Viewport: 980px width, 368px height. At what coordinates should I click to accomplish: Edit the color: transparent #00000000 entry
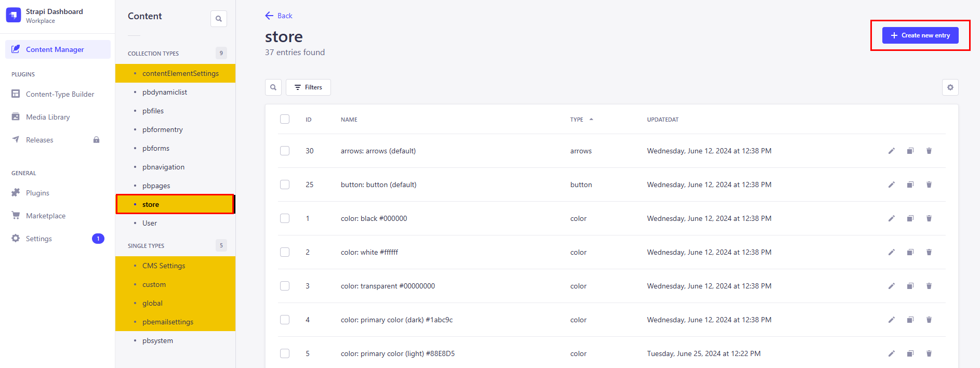tap(892, 286)
